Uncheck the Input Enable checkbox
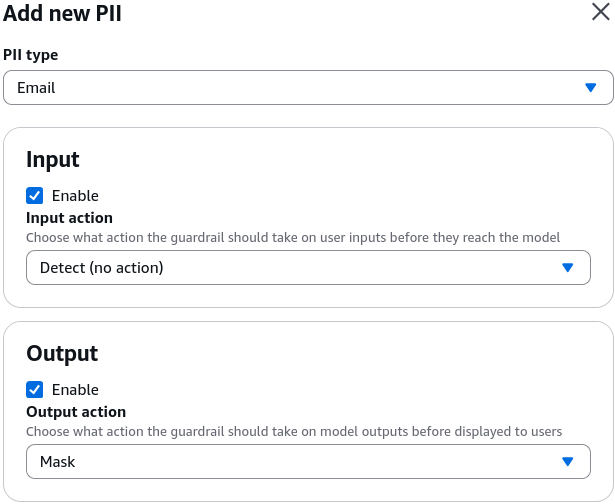Viewport: 615px width, 504px height. point(35,195)
